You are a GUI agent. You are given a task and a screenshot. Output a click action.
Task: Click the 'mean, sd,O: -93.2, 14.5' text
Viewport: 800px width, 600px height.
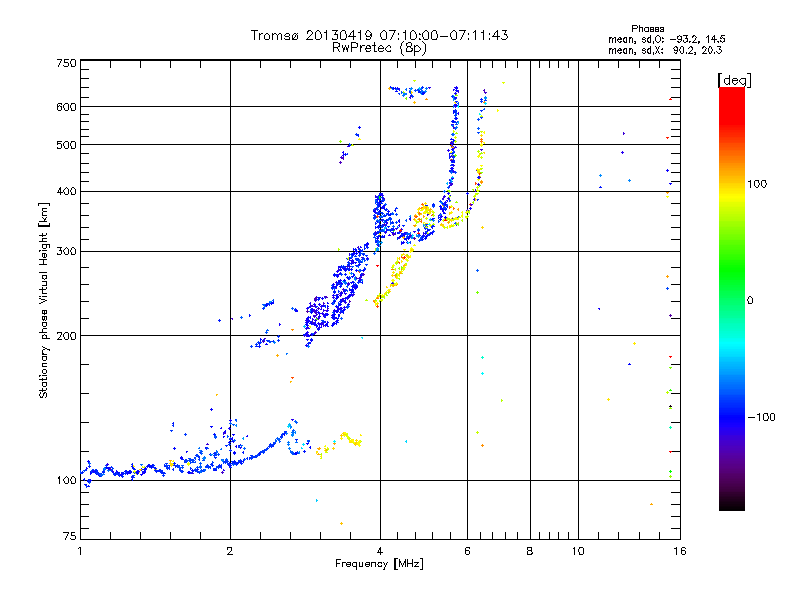(666, 39)
